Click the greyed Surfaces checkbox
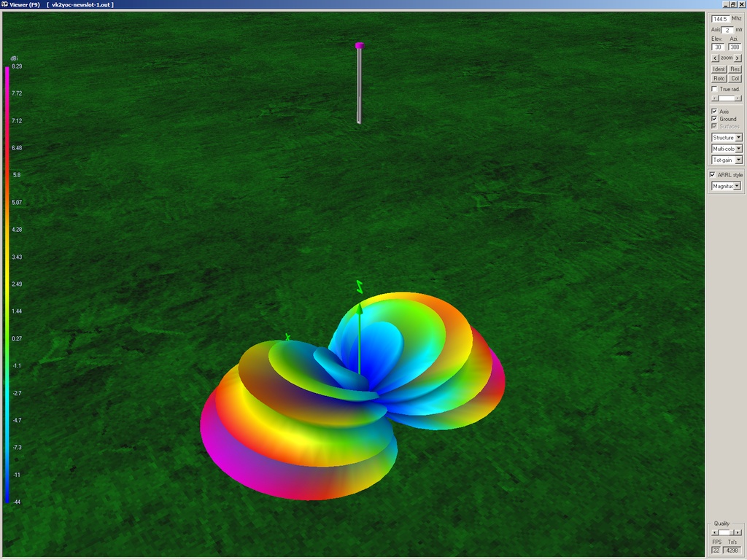 click(x=714, y=126)
